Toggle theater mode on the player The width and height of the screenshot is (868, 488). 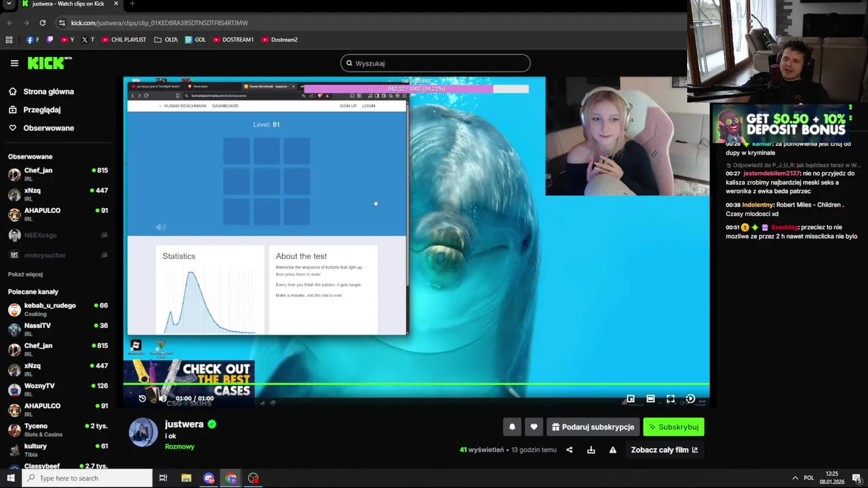[x=650, y=399]
